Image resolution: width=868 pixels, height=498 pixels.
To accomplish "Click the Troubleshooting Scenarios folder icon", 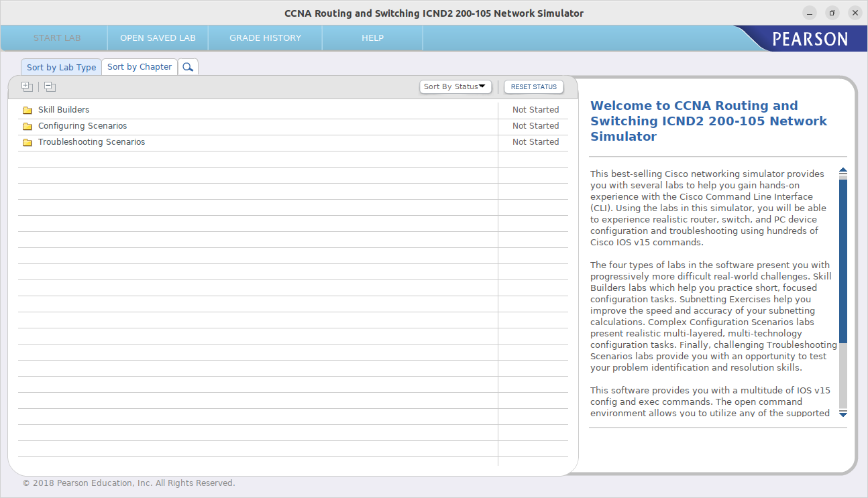I will point(28,142).
